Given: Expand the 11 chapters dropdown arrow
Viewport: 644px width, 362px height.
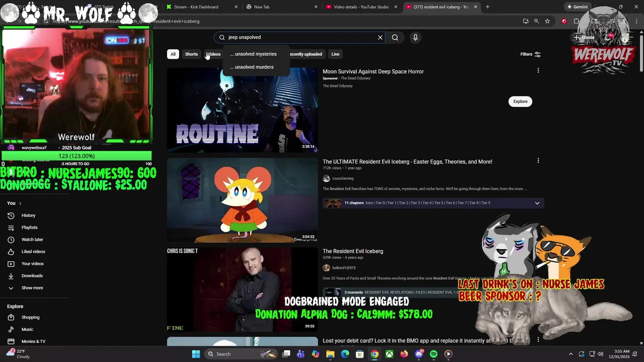Looking at the screenshot, I should (x=537, y=203).
